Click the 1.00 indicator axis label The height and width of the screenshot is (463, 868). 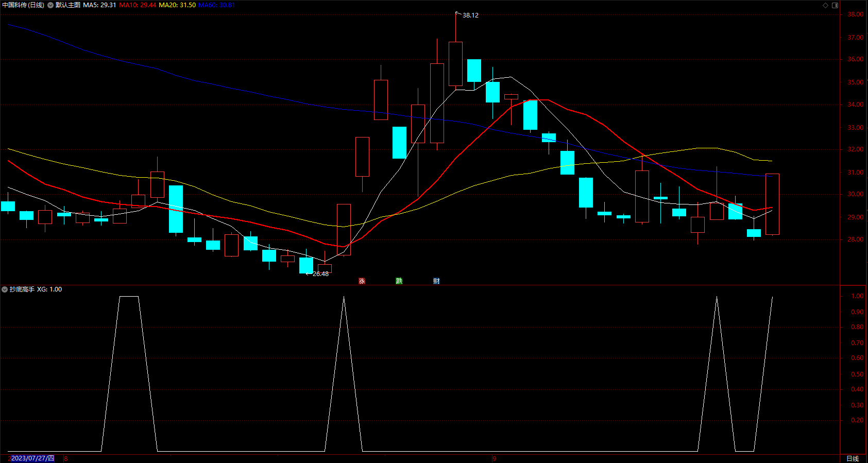(x=857, y=296)
